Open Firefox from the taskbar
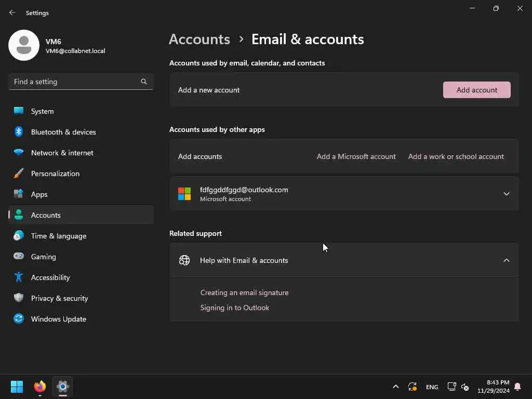The width and height of the screenshot is (532, 399). point(40,387)
